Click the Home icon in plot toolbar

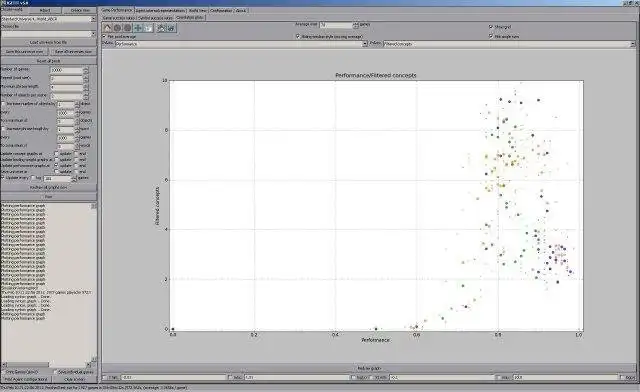point(107,28)
